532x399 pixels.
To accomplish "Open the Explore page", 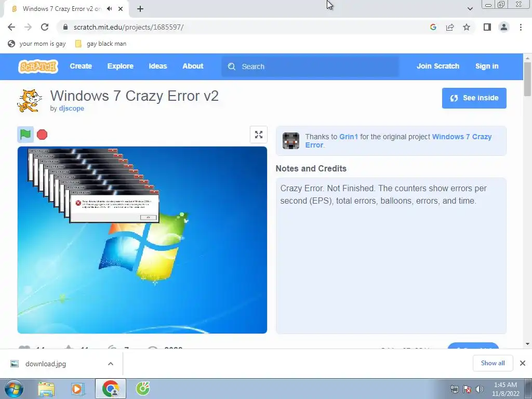I will tap(121, 66).
